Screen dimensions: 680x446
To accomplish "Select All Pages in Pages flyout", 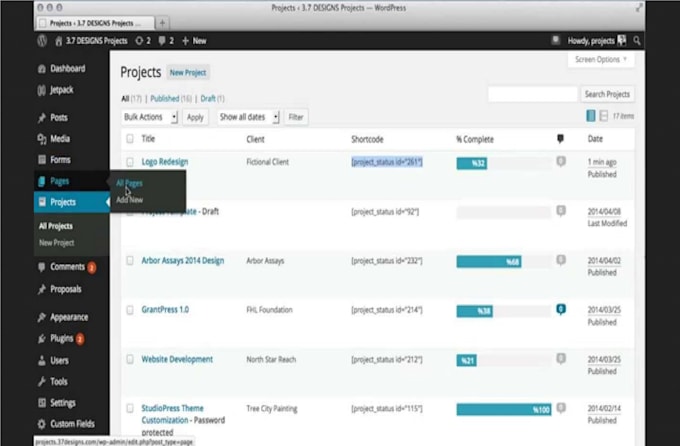I will [129, 183].
